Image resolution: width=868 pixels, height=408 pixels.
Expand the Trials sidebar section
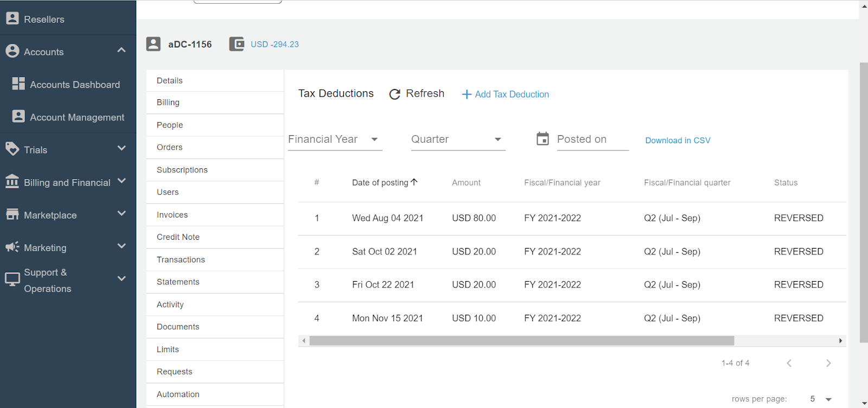[x=122, y=148]
